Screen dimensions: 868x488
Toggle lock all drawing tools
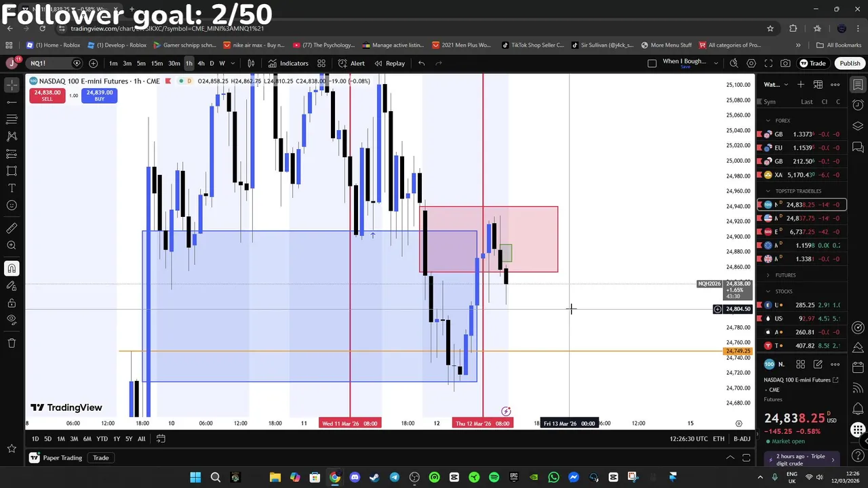pyautogui.click(x=12, y=302)
